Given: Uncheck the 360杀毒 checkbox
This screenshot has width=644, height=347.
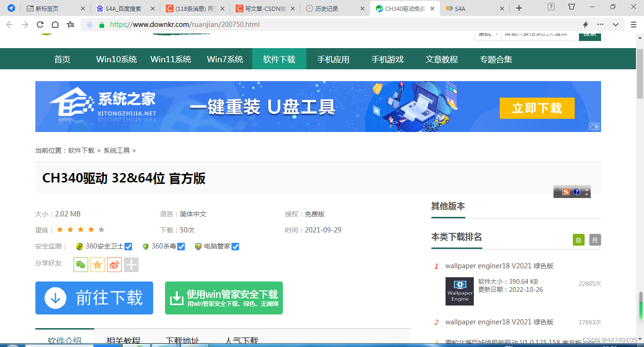Looking at the screenshot, I should (181, 246).
